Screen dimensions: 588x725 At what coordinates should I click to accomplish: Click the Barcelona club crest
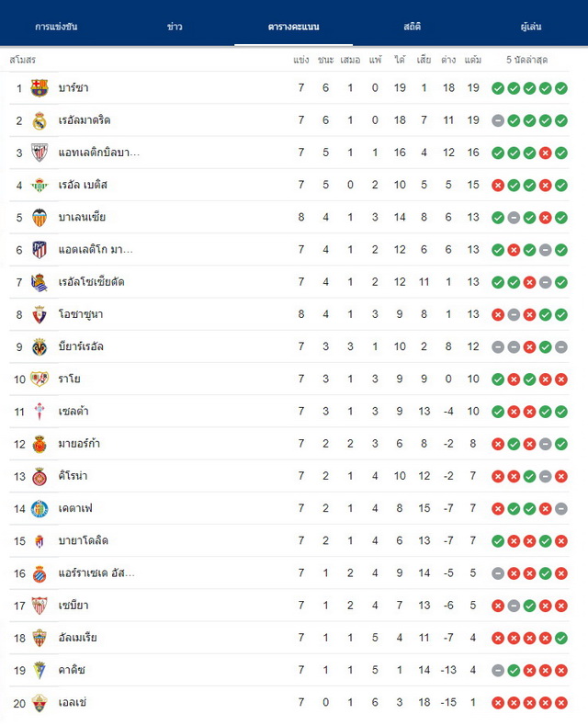coord(40,88)
